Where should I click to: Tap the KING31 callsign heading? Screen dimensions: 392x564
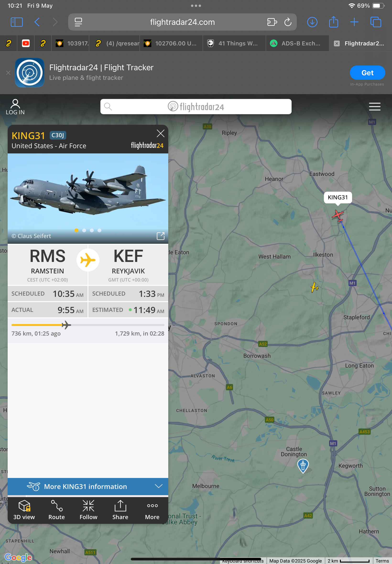pos(28,136)
